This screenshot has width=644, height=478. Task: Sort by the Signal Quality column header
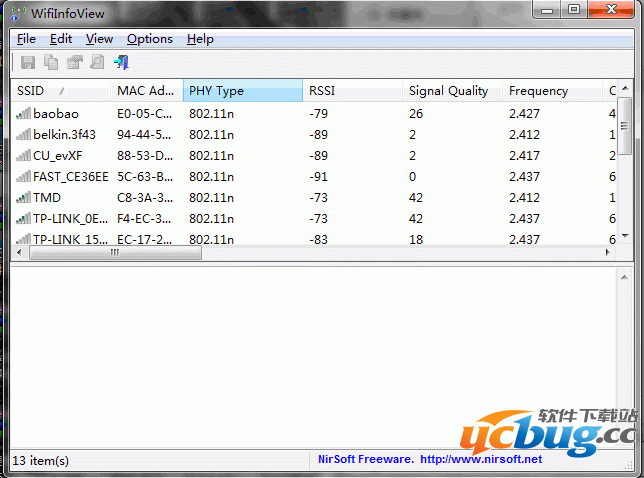click(453, 91)
